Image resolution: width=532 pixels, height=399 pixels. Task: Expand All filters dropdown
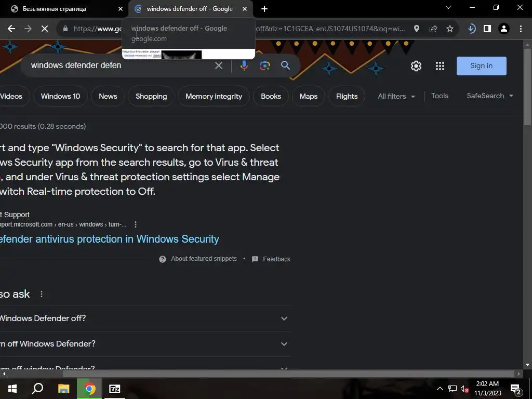click(x=396, y=96)
